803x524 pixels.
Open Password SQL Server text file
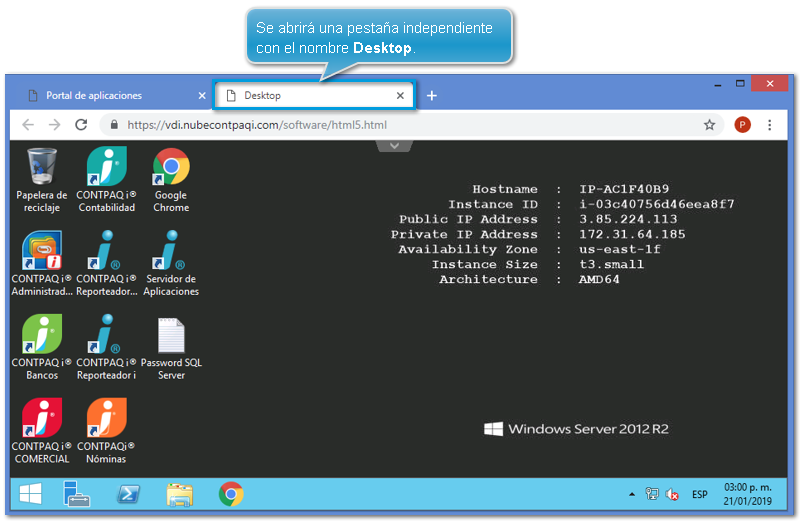171,348
